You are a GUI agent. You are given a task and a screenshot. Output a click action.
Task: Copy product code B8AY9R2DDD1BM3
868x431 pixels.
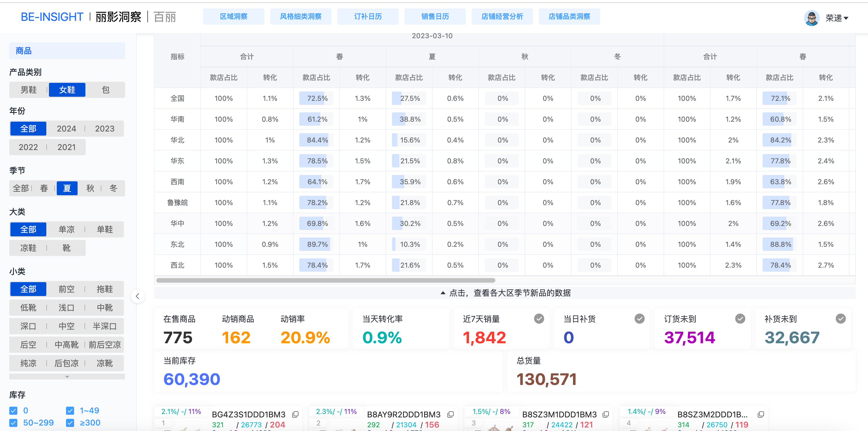tap(451, 414)
